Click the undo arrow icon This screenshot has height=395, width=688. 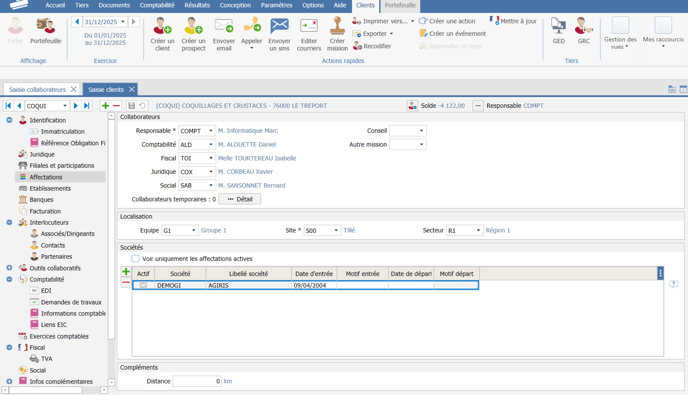[142, 106]
